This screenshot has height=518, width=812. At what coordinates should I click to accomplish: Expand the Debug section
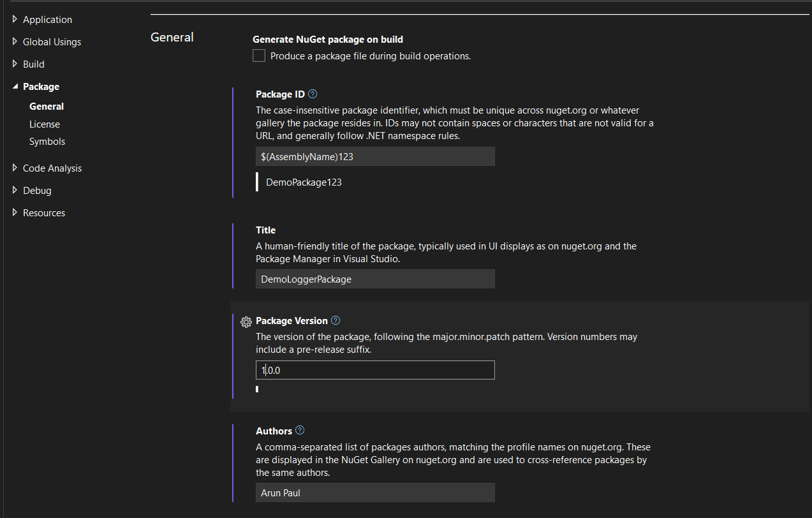click(15, 191)
